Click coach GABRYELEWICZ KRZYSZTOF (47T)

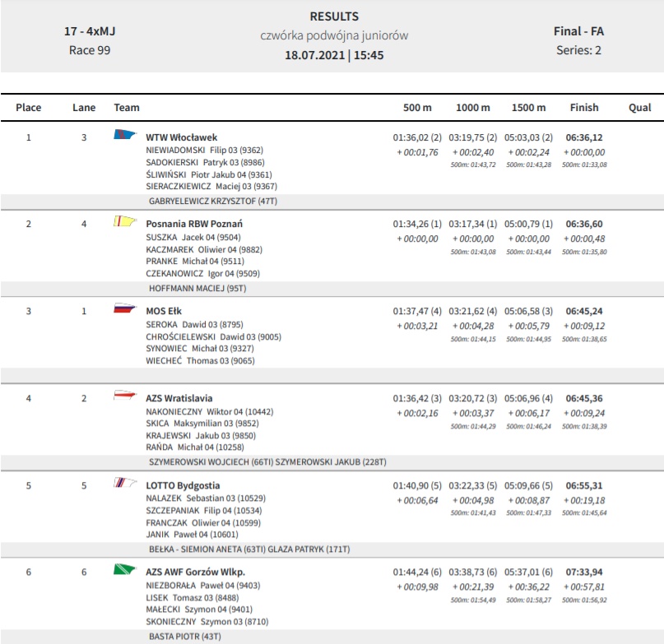click(213, 202)
